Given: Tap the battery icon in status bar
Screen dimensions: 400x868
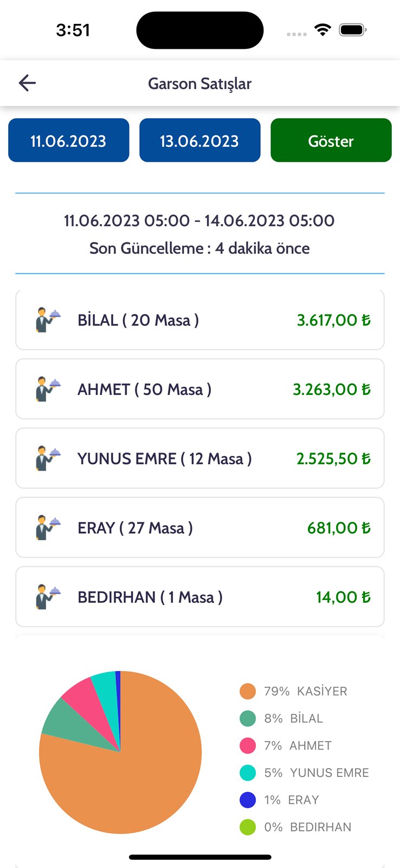Looking at the screenshot, I should point(353,30).
